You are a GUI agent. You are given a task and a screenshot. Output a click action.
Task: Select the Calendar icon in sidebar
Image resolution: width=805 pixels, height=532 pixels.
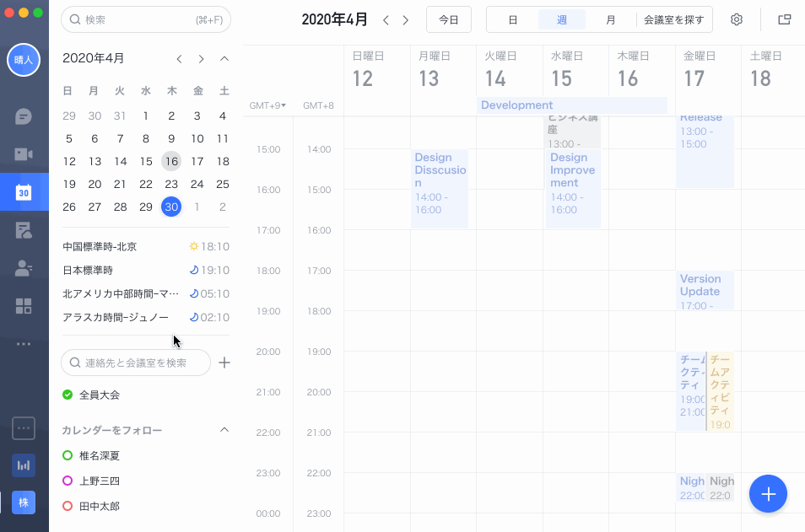click(24, 192)
